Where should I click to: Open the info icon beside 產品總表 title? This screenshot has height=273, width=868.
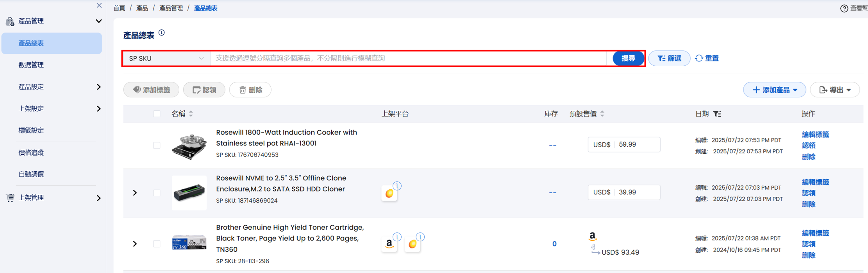pos(162,33)
